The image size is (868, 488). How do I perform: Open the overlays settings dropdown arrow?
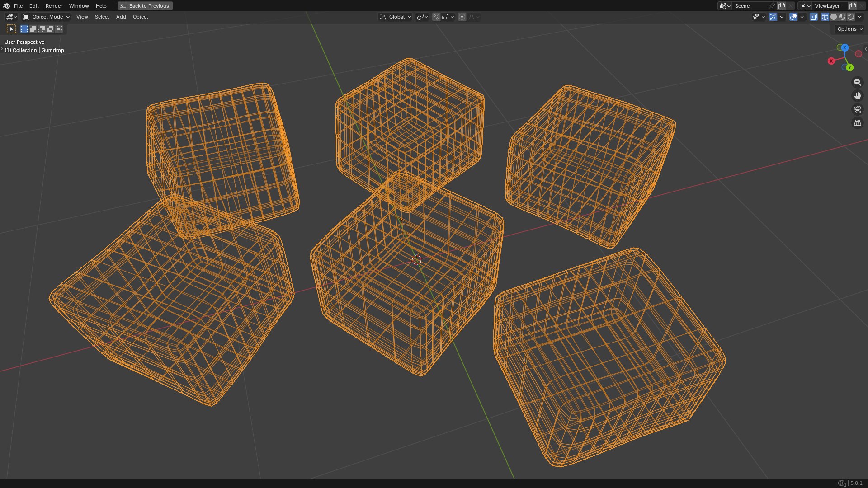(x=802, y=17)
